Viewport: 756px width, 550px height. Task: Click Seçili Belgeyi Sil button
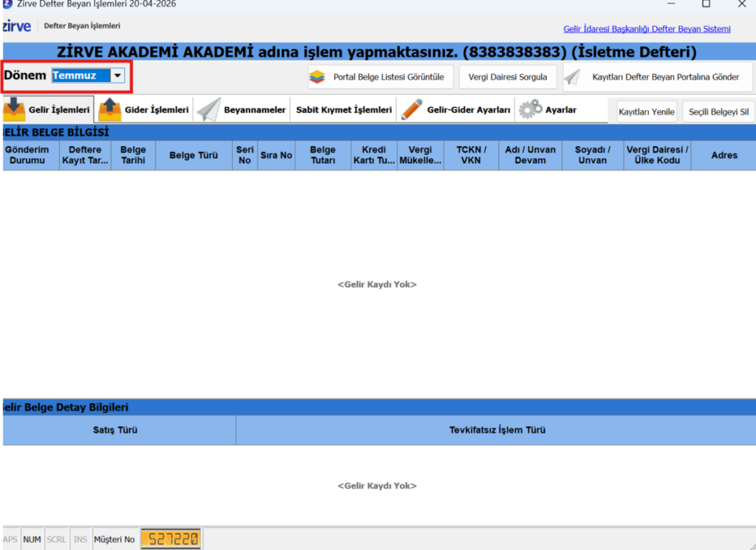[x=718, y=111]
